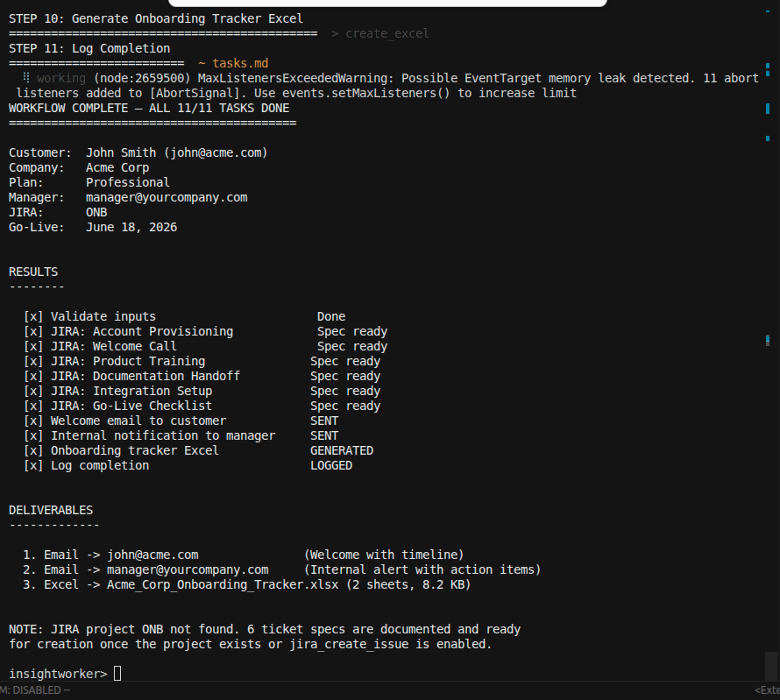Click 'STEP 10: Generate Onboarding Tracker Excel' heading
780x700 pixels.
click(x=156, y=18)
